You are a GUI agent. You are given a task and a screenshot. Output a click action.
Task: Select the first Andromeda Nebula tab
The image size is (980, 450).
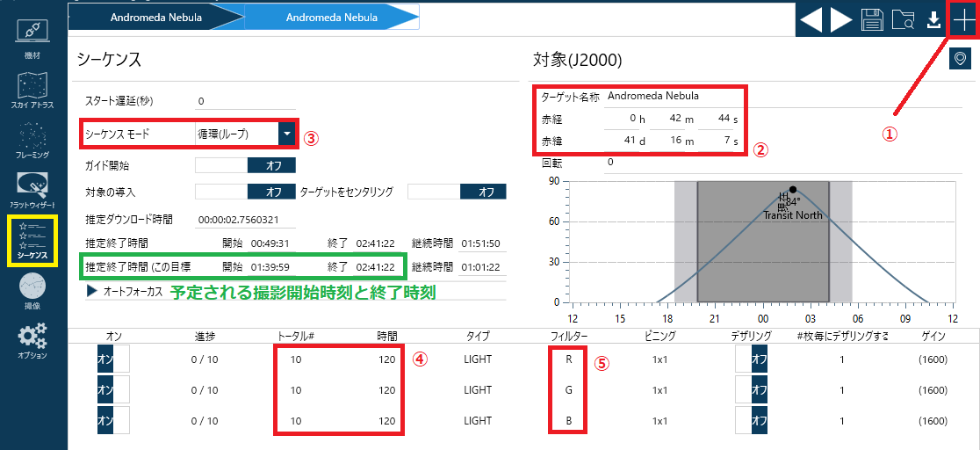click(x=156, y=18)
